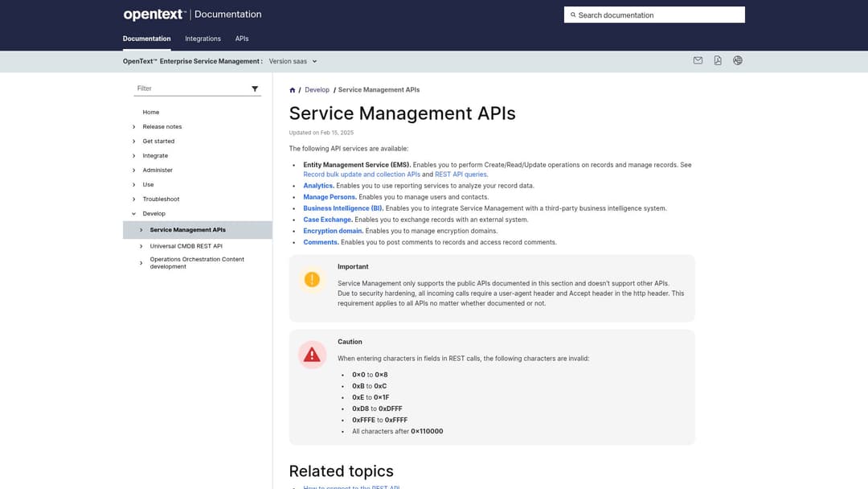Select the APIs tab
Viewport: 868px width, 489px height.
(242, 39)
